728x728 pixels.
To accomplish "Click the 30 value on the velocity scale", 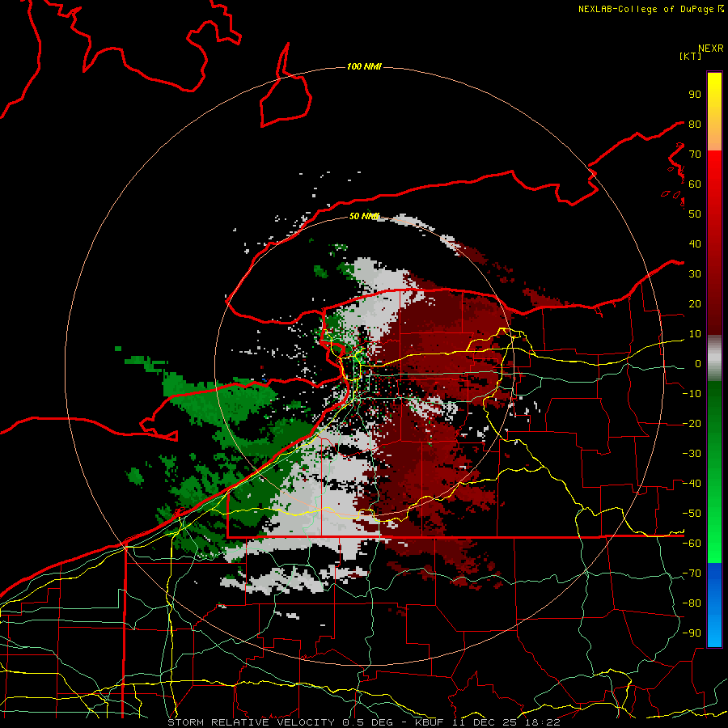I will click(695, 274).
